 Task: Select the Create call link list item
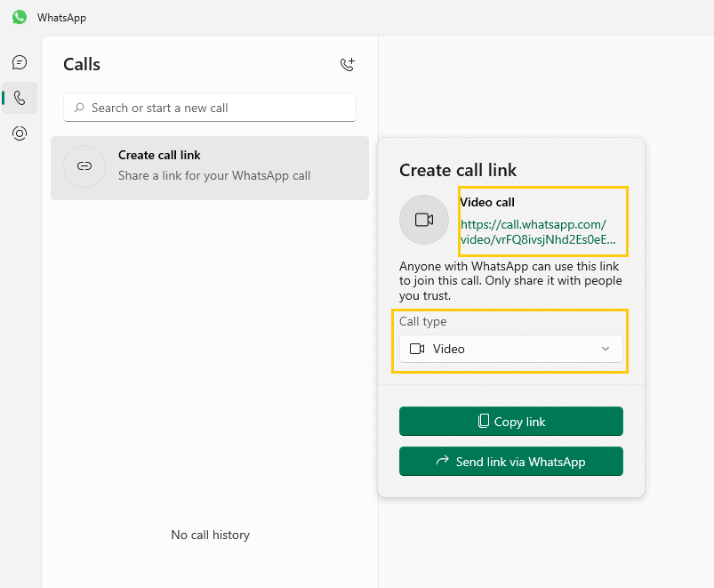click(210, 167)
